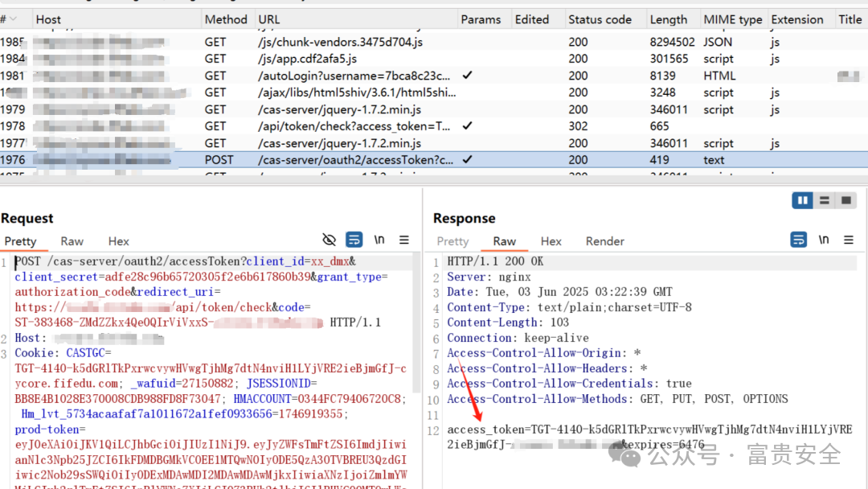868x489 pixels.
Task: Click length 8294502 cell
Action: click(x=672, y=42)
